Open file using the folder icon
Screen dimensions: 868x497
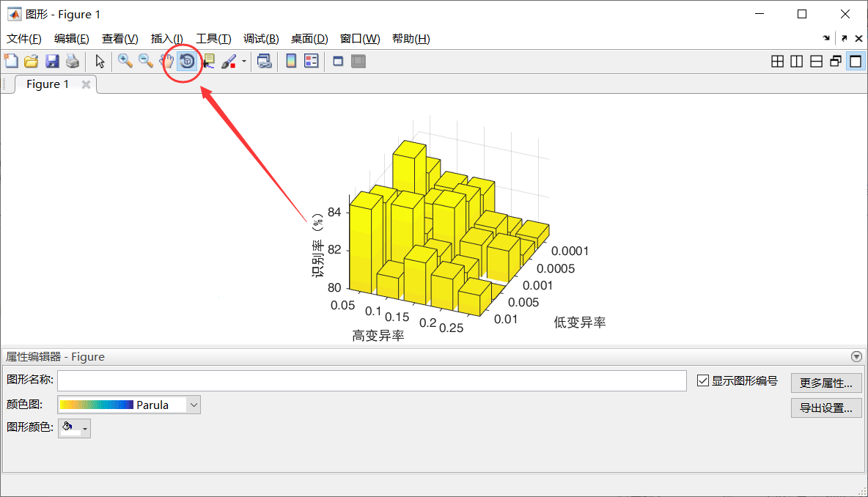pos(32,61)
